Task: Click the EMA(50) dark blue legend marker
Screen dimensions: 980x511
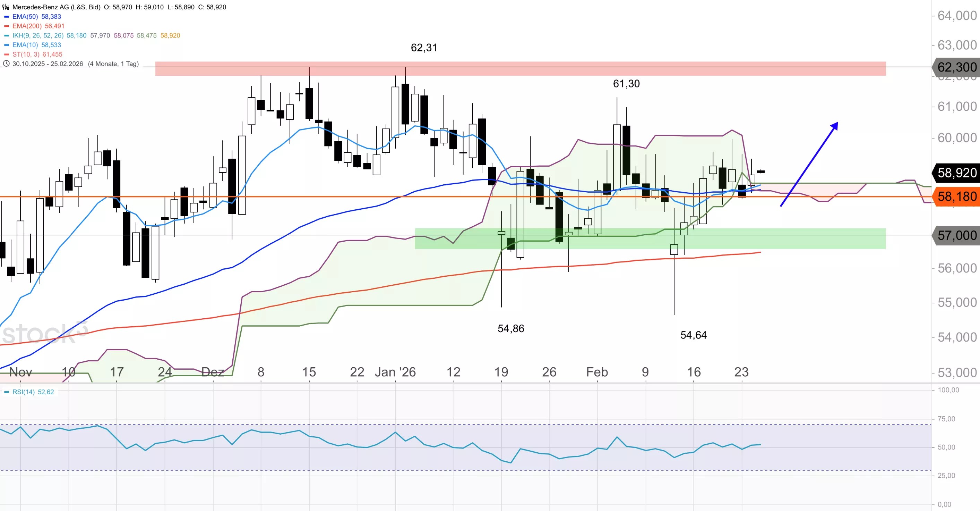Action: point(7,17)
